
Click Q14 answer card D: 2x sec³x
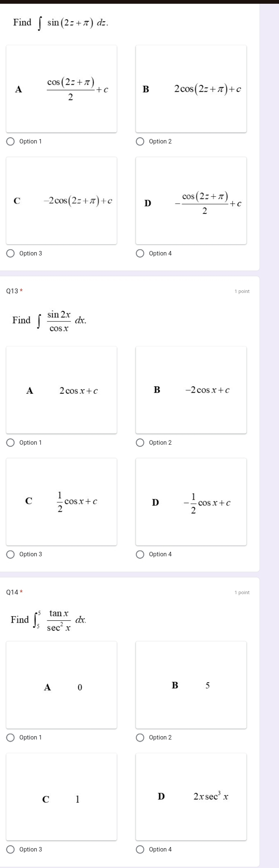[x=191, y=796]
